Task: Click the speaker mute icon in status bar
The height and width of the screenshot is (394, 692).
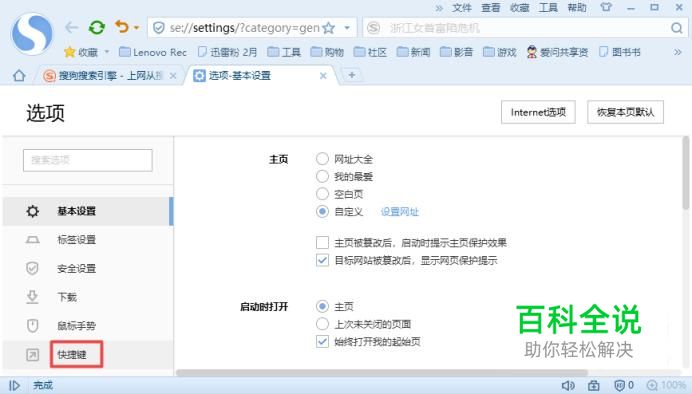Action: (x=568, y=385)
